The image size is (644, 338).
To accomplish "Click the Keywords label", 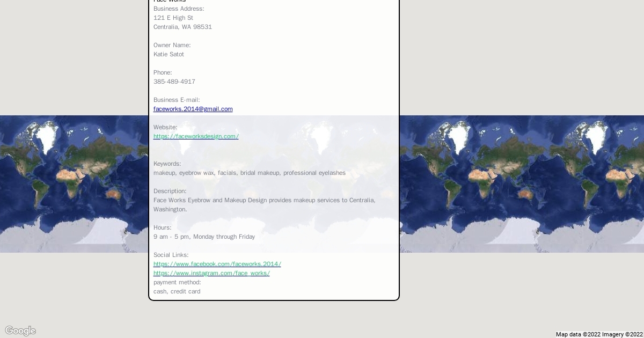I will (x=167, y=164).
